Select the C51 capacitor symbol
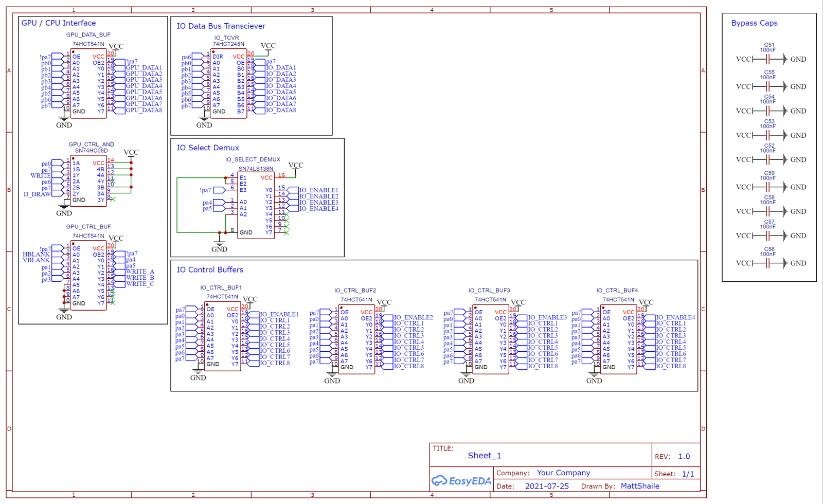This screenshot has width=823, height=504. pyautogui.click(x=768, y=59)
